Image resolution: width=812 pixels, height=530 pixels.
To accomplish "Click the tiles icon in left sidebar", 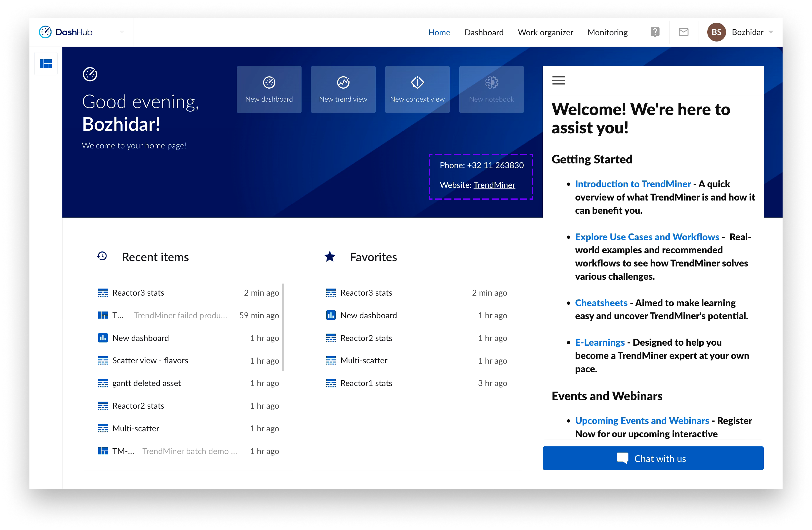I will pos(46,64).
